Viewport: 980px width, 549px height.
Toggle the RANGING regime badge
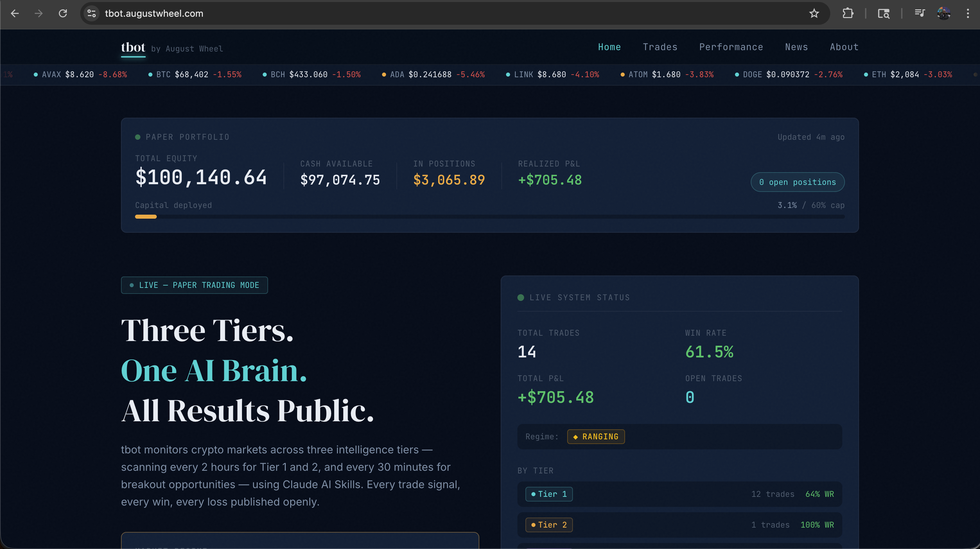[x=595, y=436]
